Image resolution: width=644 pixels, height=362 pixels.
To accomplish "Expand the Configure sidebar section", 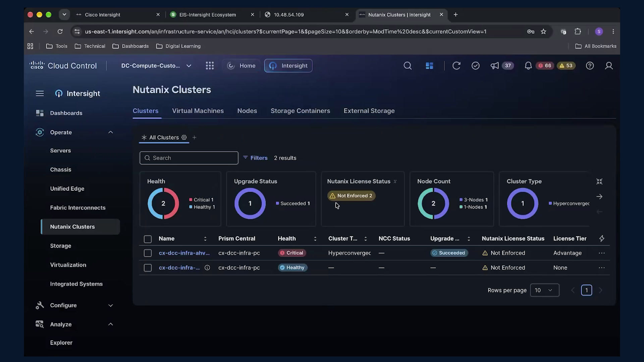I will [110, 305].
